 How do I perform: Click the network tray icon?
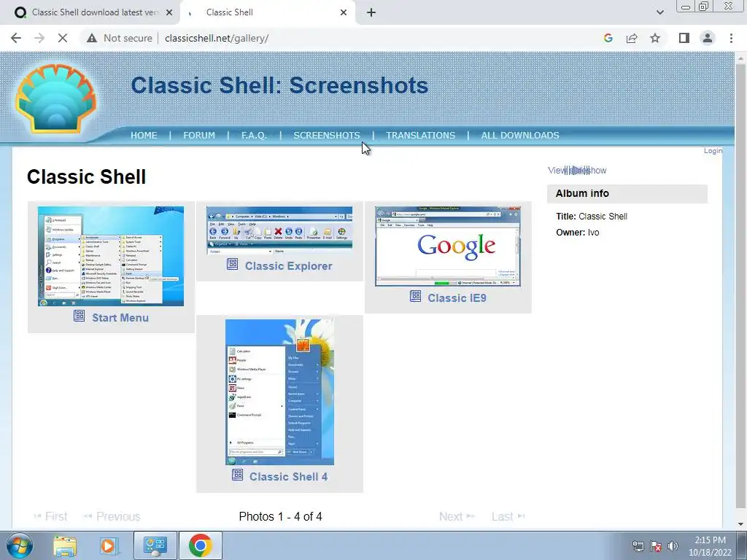(x=638, y=546)
